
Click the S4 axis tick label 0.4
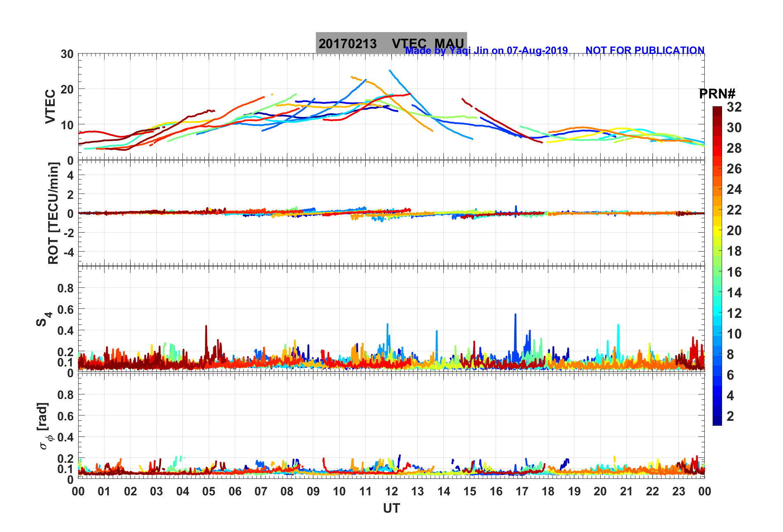coord(65,331)
